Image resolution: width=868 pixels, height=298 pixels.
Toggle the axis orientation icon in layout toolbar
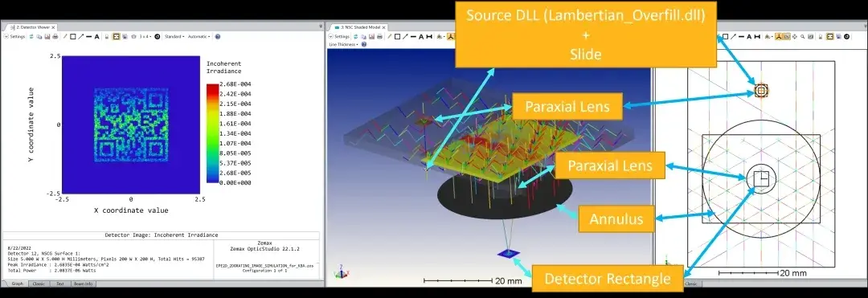(x=779, y=36)
